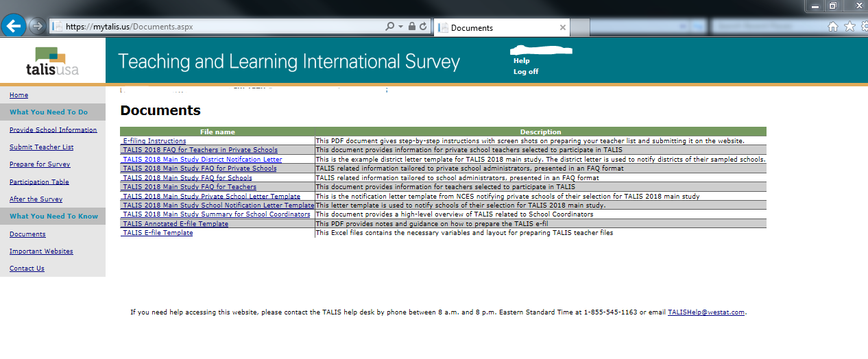Go back with the browser Back arrow
Image resolution: width=868 pixels, height=359 pixels.
(14, 26)
